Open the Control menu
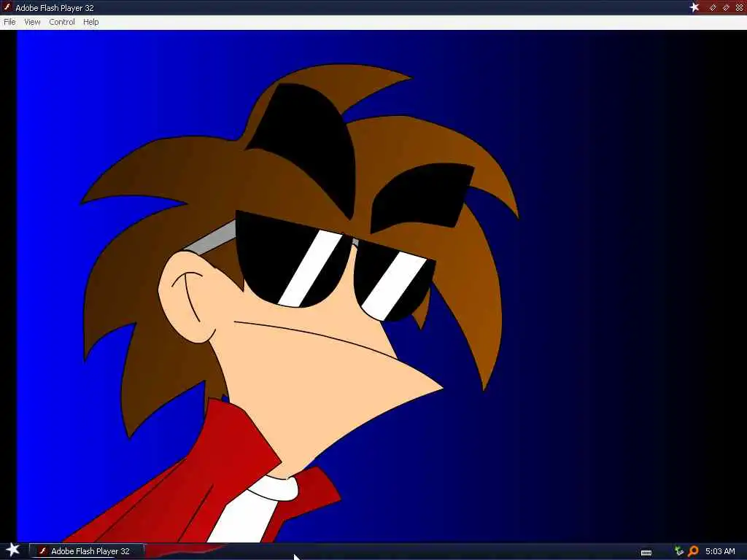 tap(62, 22)
